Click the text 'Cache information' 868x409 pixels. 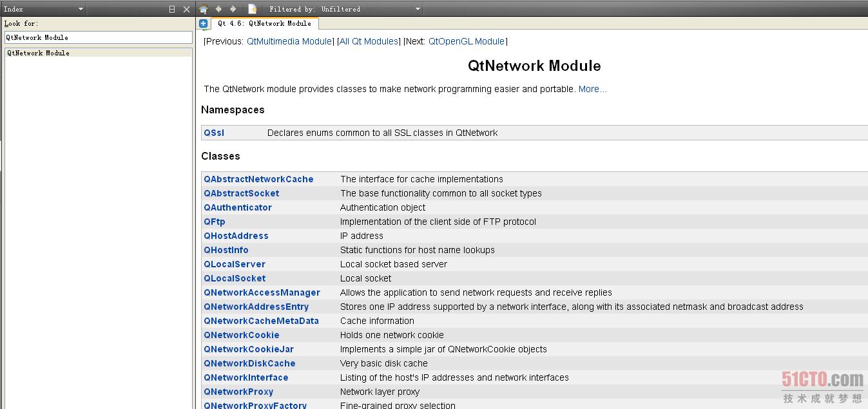point(377,321)
